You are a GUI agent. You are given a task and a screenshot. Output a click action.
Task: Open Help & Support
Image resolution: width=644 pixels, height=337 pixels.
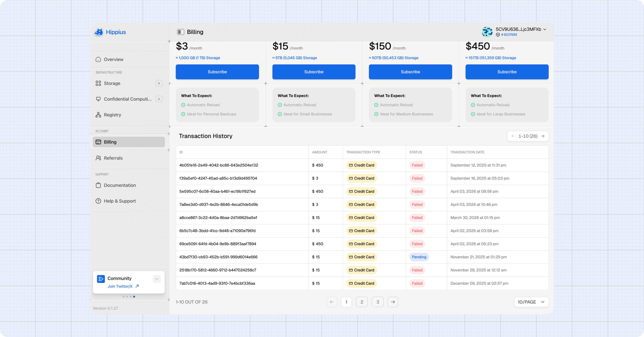[x=129, y=201]
